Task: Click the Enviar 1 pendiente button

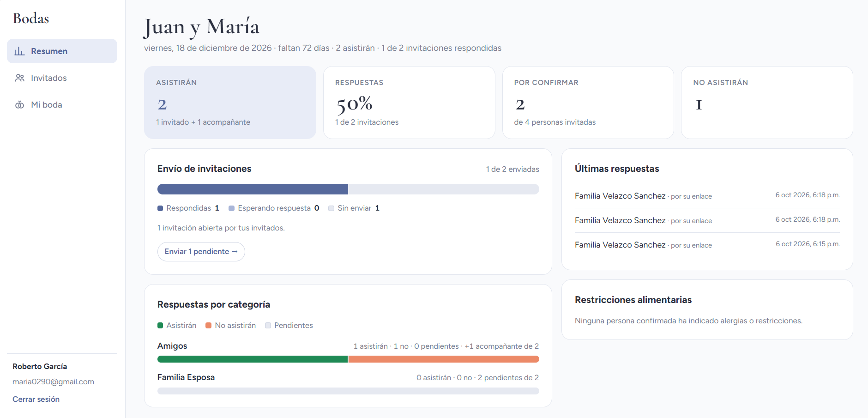Action: tap(201, 252)
